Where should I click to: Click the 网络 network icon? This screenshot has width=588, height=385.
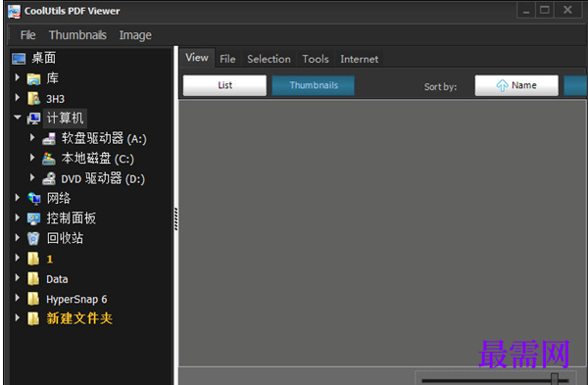pyautogui.click(x=33, y=198)
